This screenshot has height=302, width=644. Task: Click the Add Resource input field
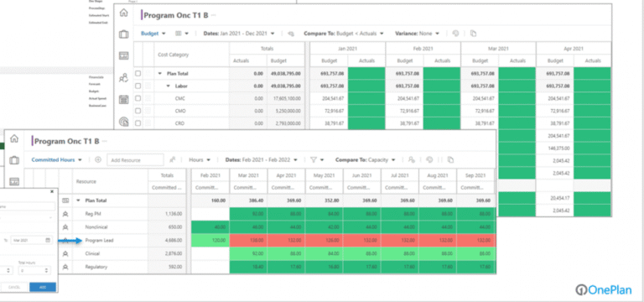click(135, 160)
